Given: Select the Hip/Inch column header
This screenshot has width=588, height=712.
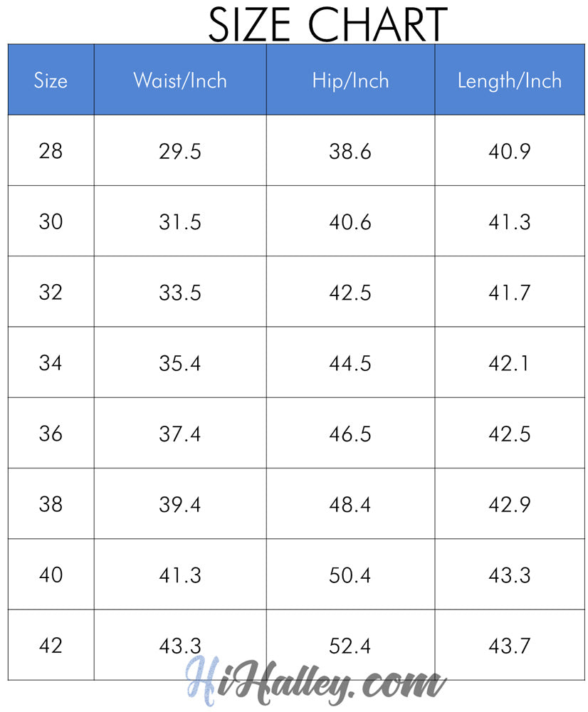Looking at the screenshot, I should point(350,80).
